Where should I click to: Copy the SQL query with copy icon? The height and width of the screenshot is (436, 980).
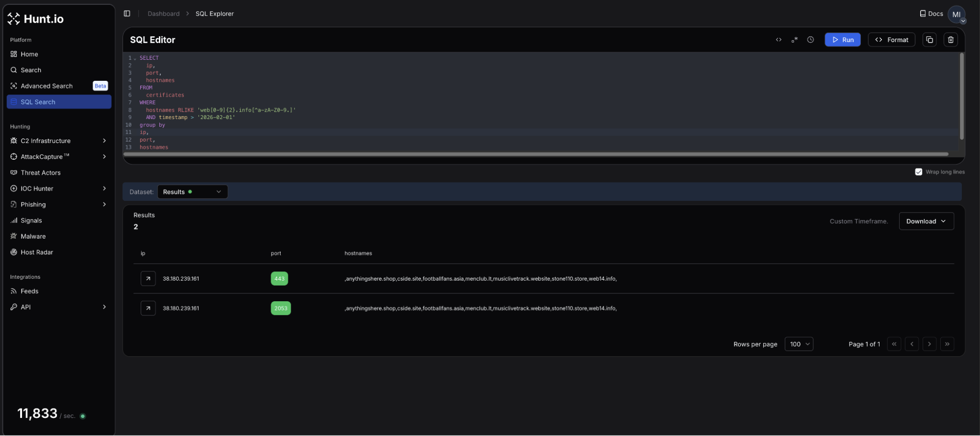coord(929,40)
